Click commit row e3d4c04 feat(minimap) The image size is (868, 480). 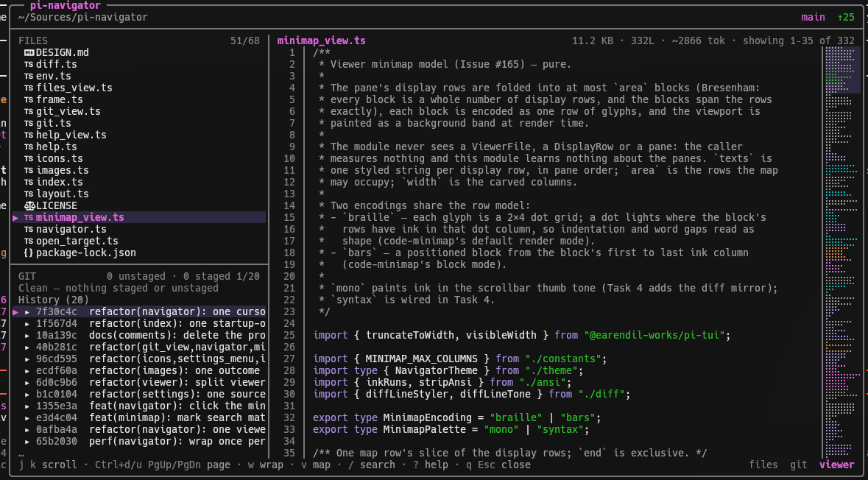point(139,418)
